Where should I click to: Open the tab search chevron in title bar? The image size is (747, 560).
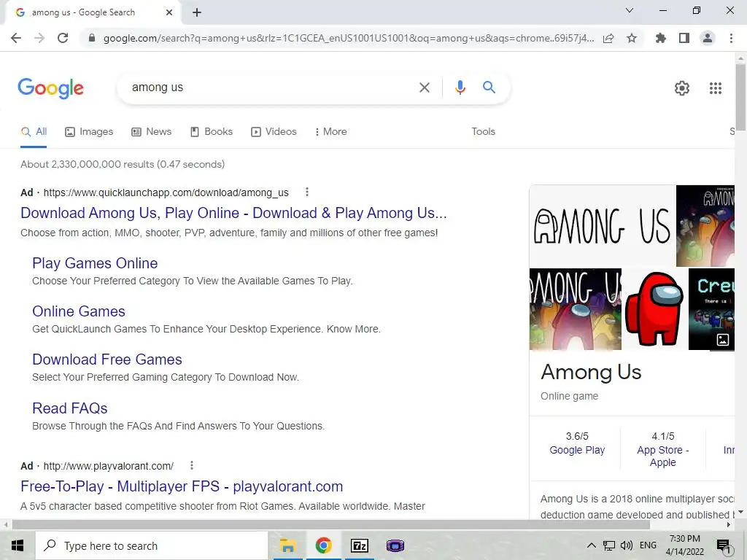[x=630, y=10]
